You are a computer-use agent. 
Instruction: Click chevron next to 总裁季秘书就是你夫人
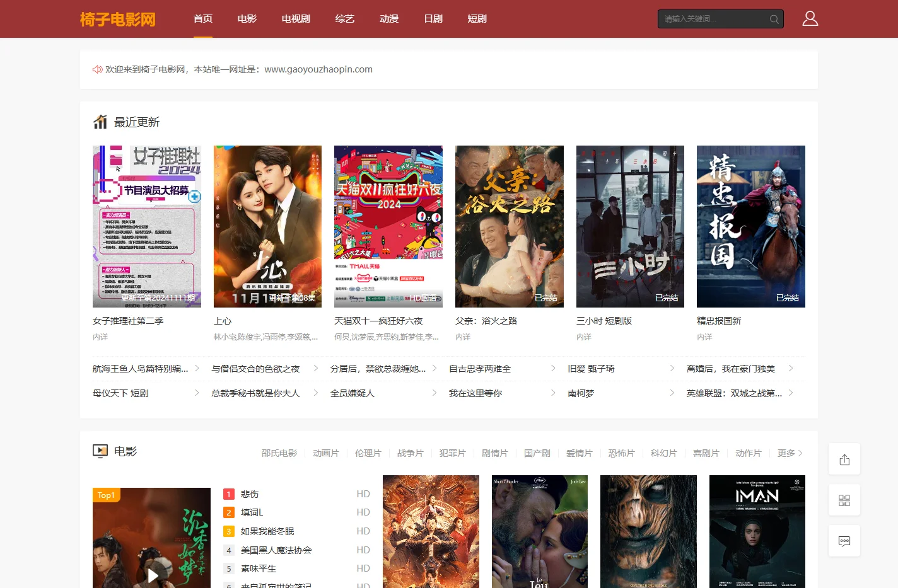315,393
